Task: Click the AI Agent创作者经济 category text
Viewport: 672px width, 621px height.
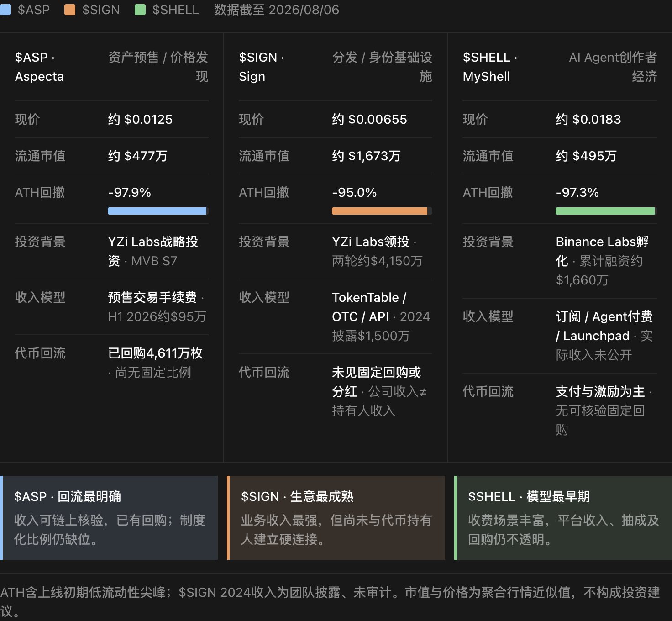Action: click(x=613, y=67)
